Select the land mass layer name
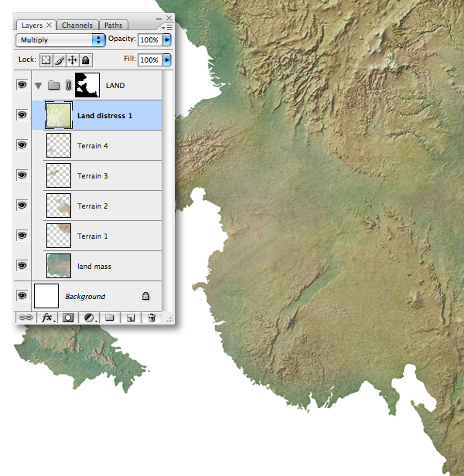464x476 pixels. (x=94, y=267)
